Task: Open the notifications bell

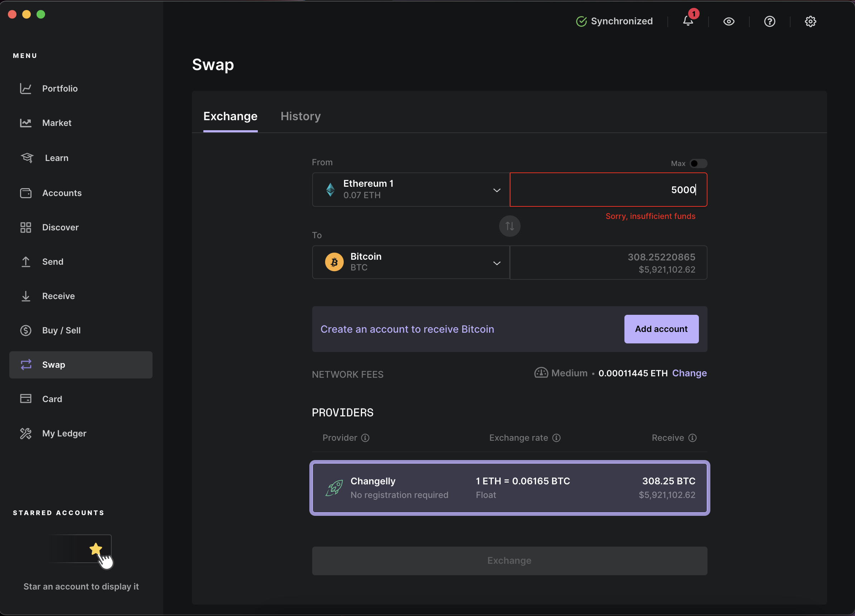Action: [688, 21]
